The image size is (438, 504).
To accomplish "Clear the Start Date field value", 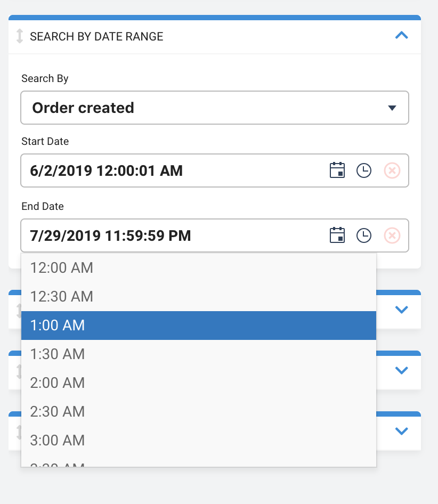I will pos(392,170).
